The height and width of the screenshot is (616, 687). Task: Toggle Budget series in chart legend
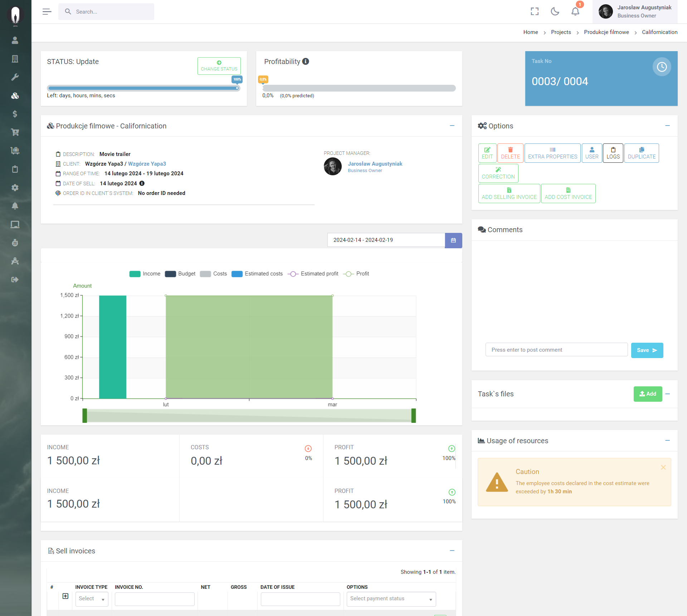(x=180, y=274)
